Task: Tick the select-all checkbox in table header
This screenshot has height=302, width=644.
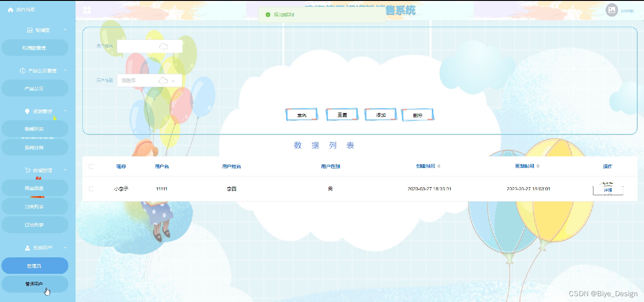Action: pyautogui.click(x=91, y=166)
